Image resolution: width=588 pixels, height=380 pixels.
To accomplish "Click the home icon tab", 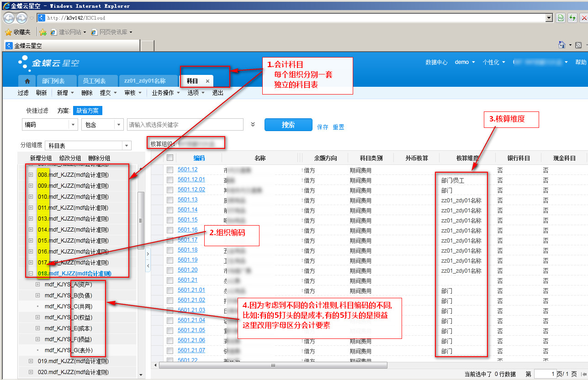I will pyautogui.click(x=27, y=81).
